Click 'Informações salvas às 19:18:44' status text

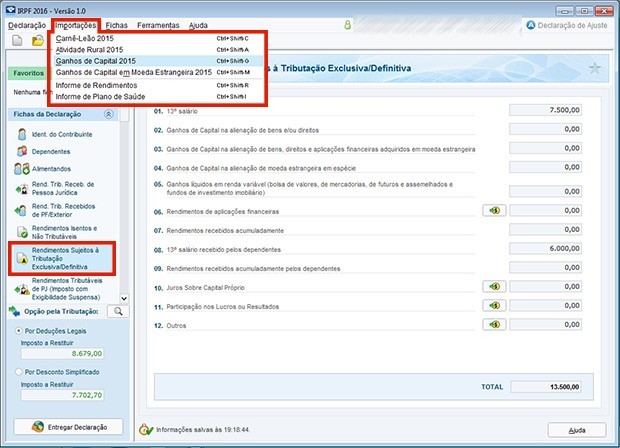[203, 430]
